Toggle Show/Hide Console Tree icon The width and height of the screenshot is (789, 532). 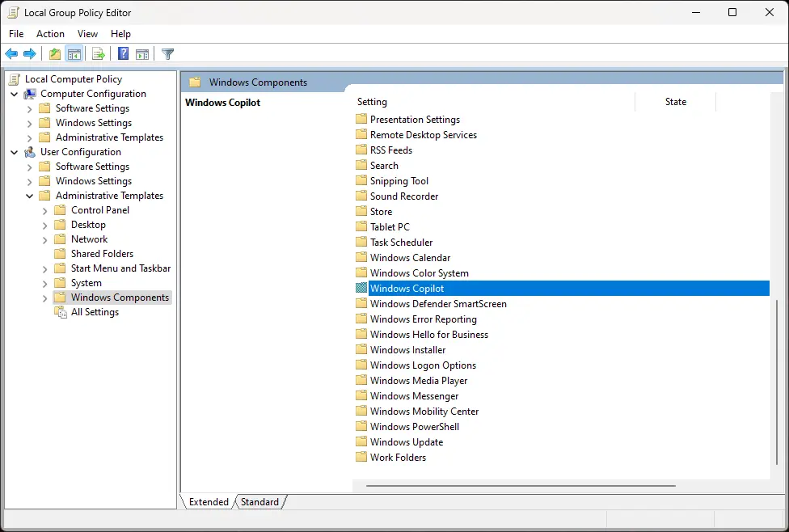(74, 54)
